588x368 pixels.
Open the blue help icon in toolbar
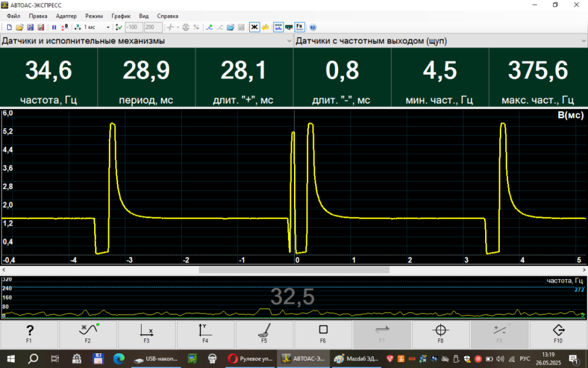tap(313, 27)
